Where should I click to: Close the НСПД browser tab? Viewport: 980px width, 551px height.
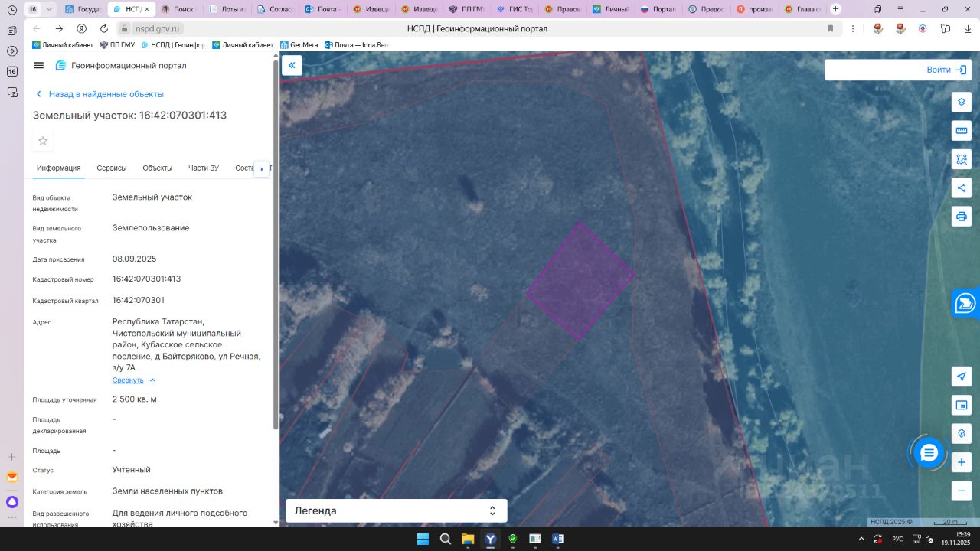pos(147,9)
